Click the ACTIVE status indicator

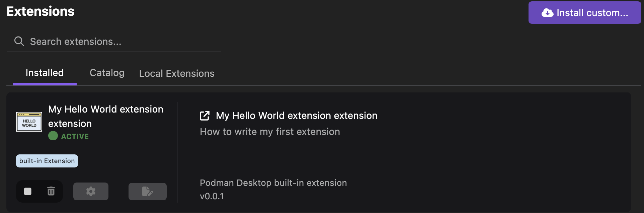pos(74,136)
